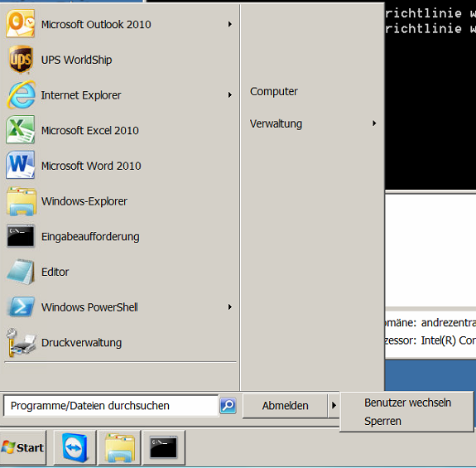Viewport: 476px width, 468px height.
Task: Open Internet Explorer icon in Start menu
Action: (21, 94)
